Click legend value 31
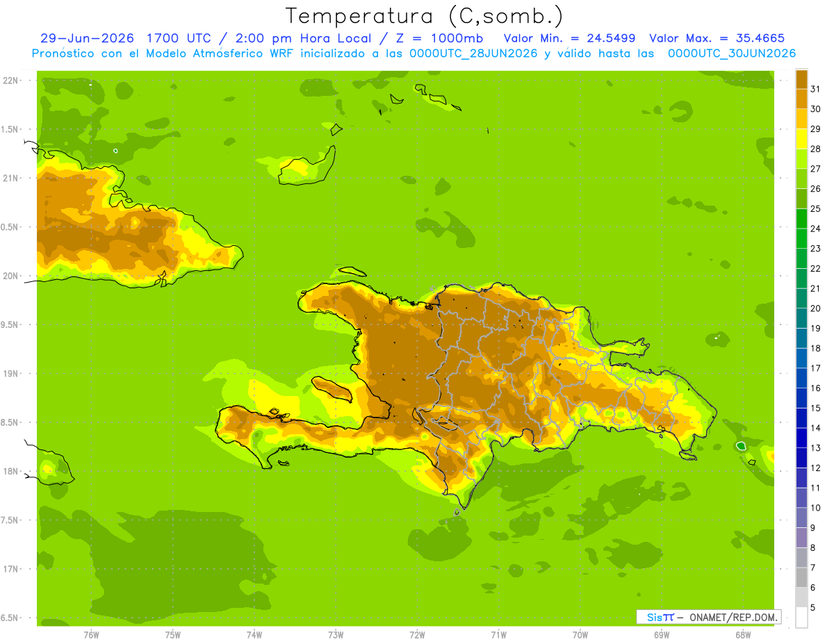This screenshot has height=644, width=834. coord(815,88)
